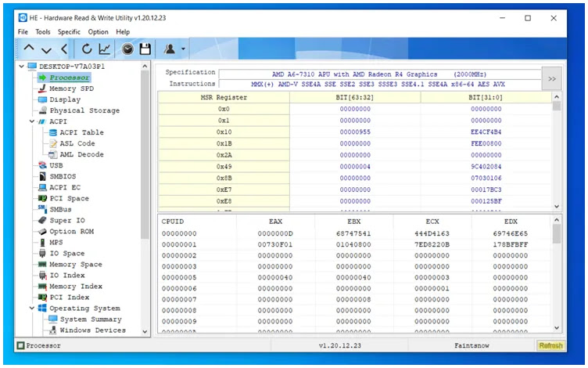Click the Option ROM icon
This screenshot has width=588, height=368.
pos(43,231)
